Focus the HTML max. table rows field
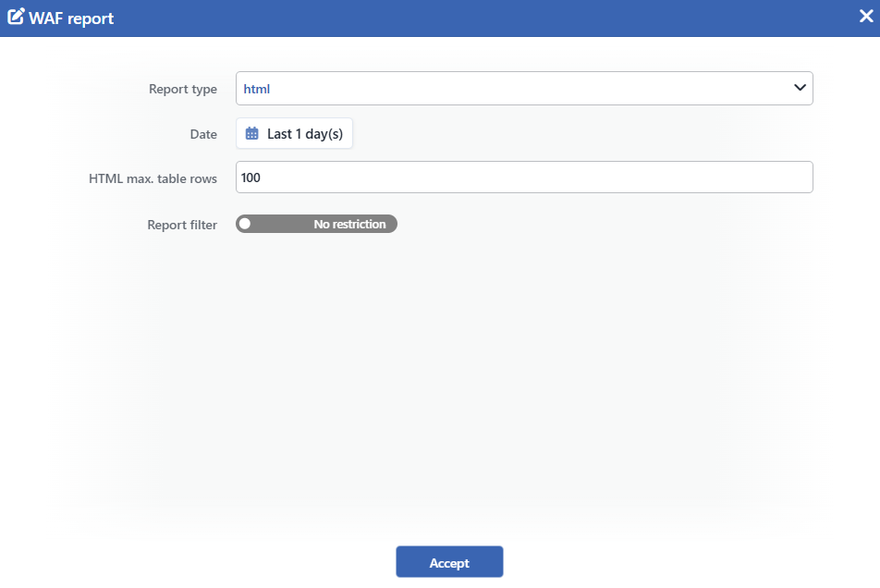The image size is (880, 588). [524, 178]
